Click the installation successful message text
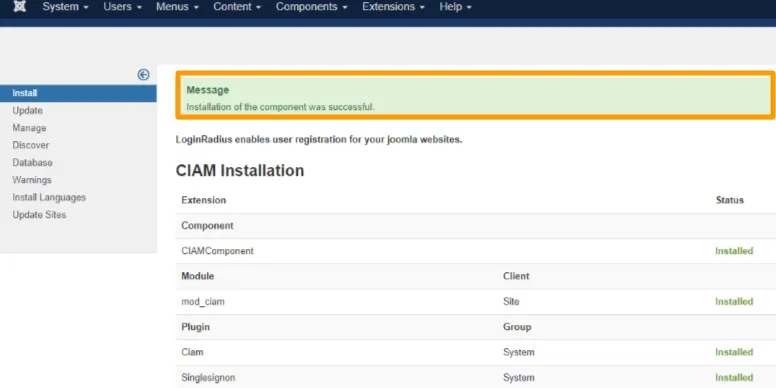The image size is (776, 388). 280,107
